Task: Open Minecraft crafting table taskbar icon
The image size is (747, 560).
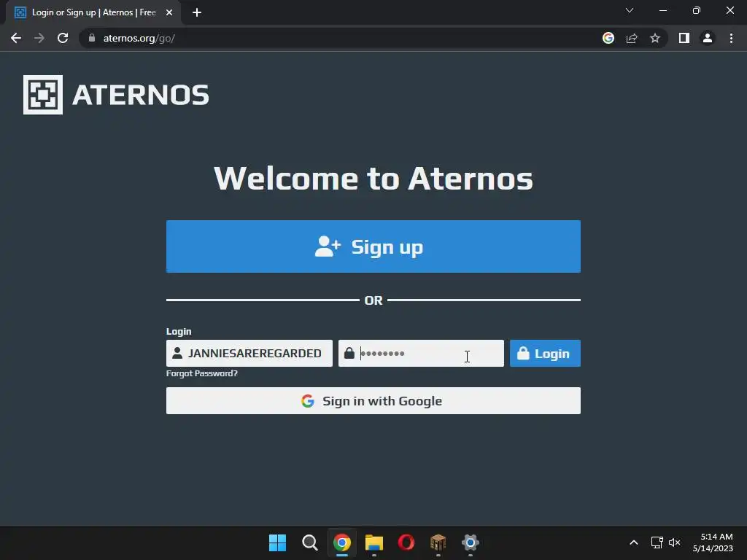Action: pyautogui.click(x=438, y=542)
